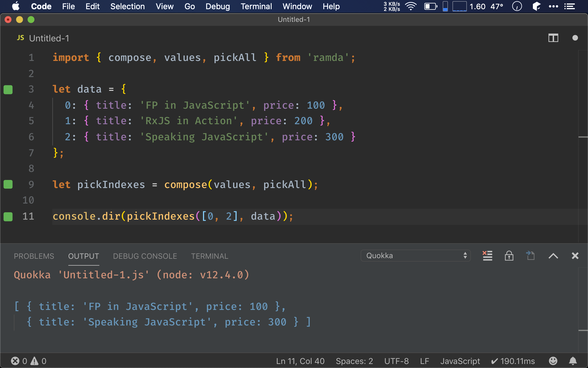
Task: Toggle line 9 breakpoint green indicator
Action: [x=8, y=184]
